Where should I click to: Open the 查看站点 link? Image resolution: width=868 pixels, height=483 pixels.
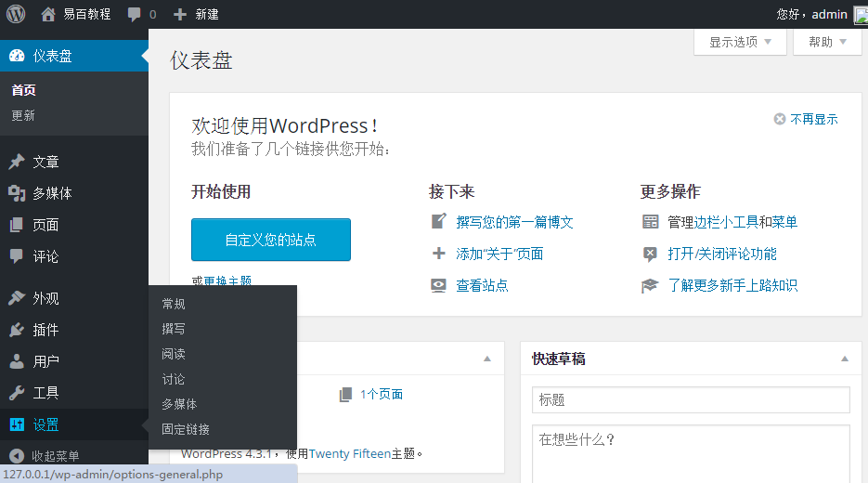(482, 285)
